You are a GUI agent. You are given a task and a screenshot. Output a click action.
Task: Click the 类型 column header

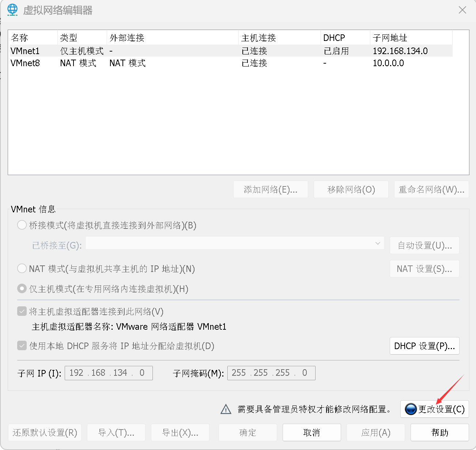(82, 38)
